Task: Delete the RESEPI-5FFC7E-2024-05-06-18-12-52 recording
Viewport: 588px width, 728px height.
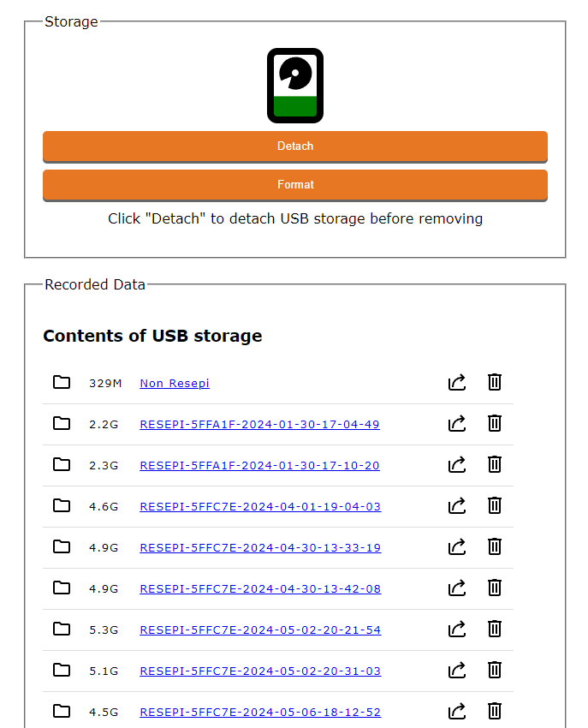Action: coord(494,711)
